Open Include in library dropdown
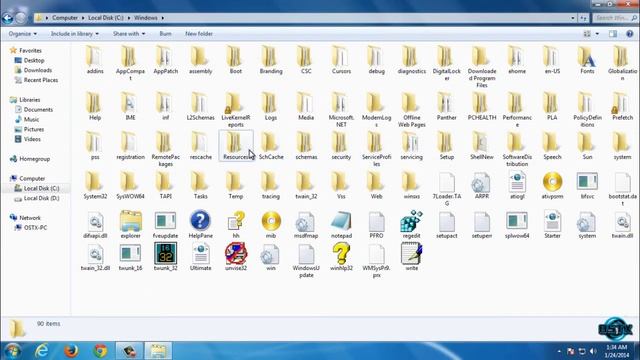Image resolution: width=640 pixels, height=360 pixels. [x=75, y=34]
